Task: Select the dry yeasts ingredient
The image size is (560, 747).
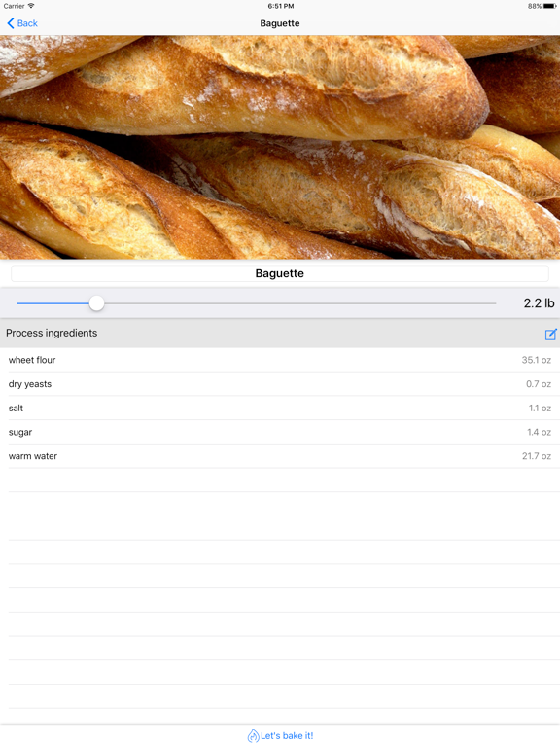Action: point(280,384)
